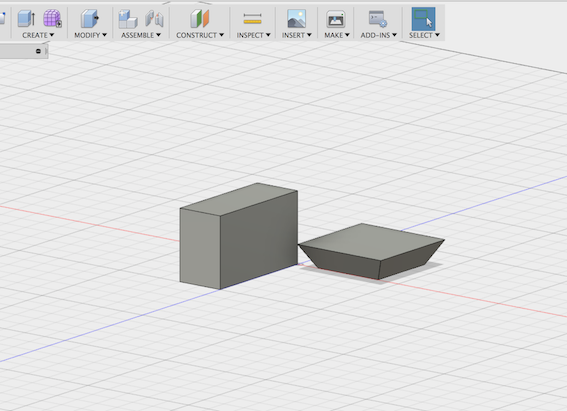
Task: Select the Measure ruler icon
Action: coord(252,19)
